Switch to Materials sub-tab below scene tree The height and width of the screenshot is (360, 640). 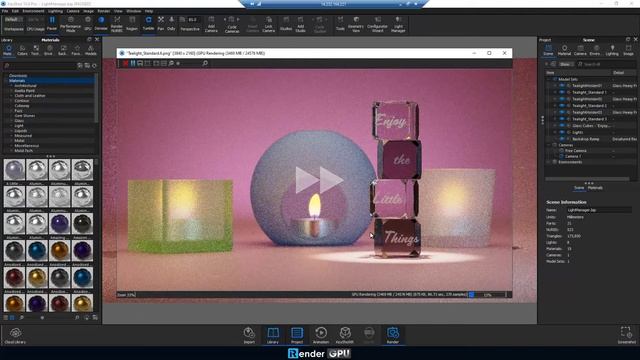[595, 188]
